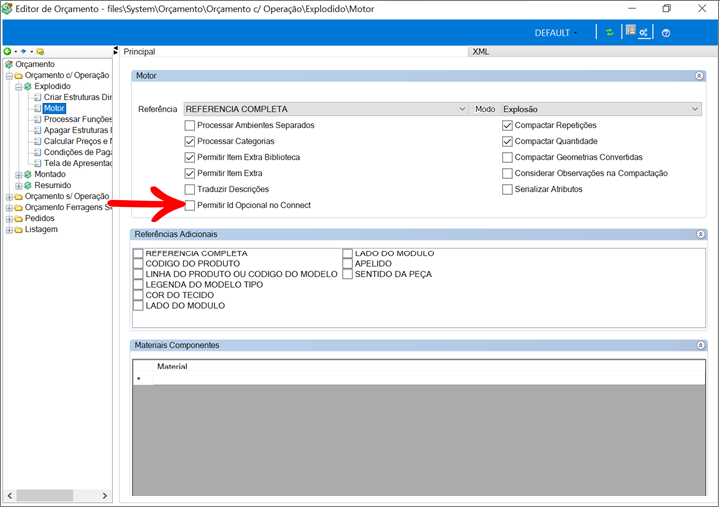This screenshot has width=726, height=516.
Task: Select Apagar Estruturas tree item
Action: tap(78, 131)
